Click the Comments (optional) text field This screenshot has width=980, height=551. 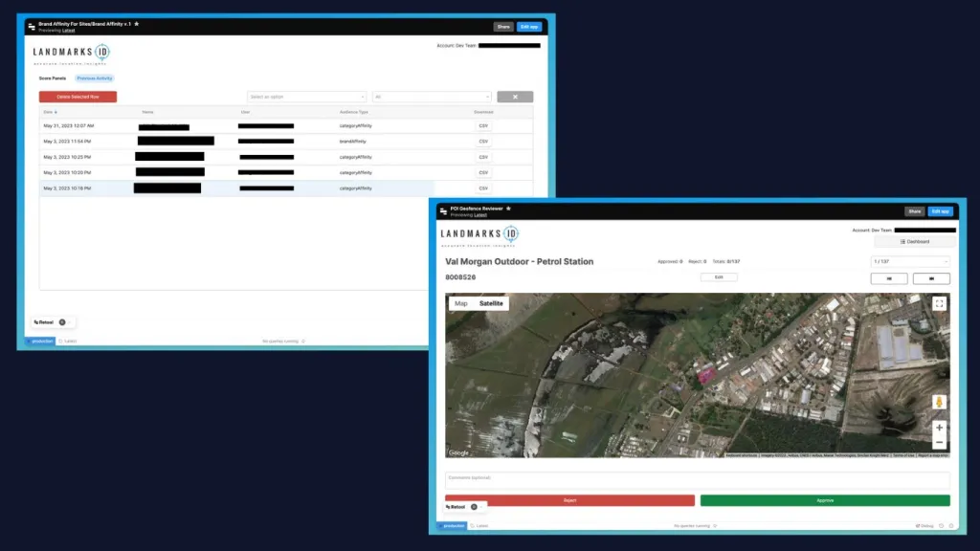(697, 480)
